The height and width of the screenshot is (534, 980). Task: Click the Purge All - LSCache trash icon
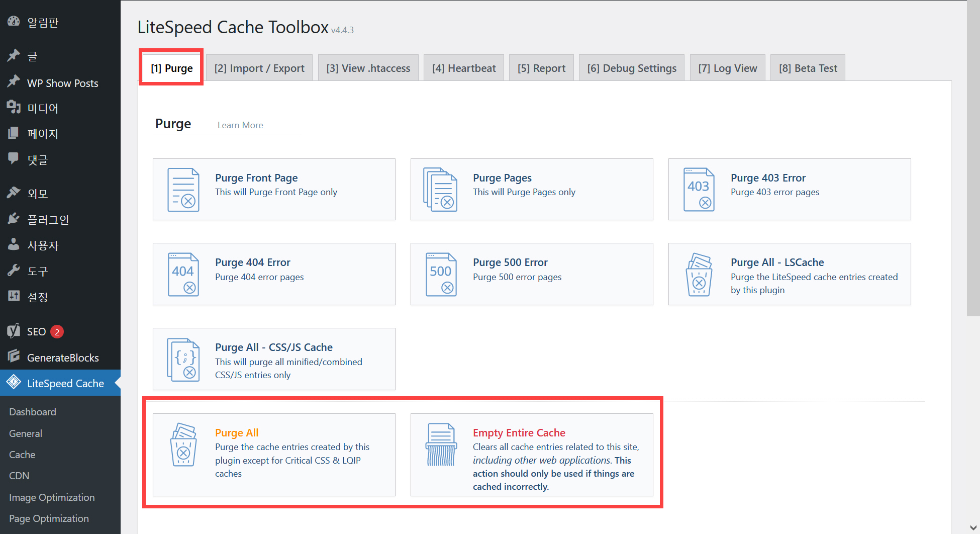(x=699, y=275)
